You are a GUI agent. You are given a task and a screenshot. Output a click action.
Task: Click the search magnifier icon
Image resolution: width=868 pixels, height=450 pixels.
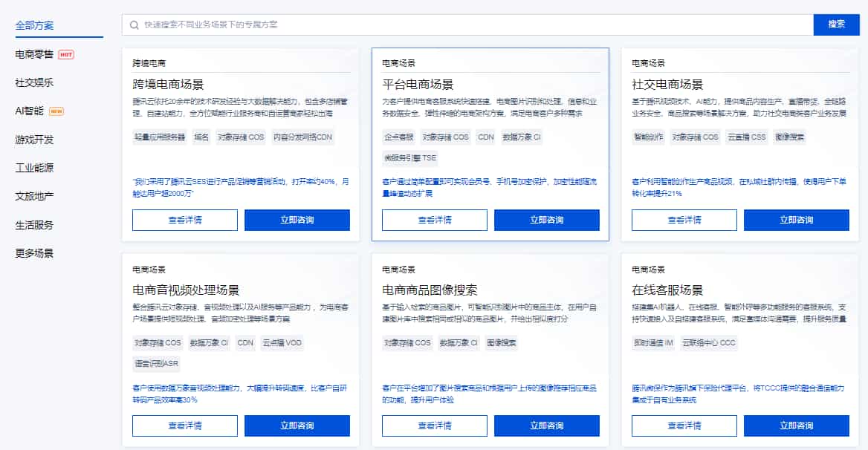click(x=135, y=25)
